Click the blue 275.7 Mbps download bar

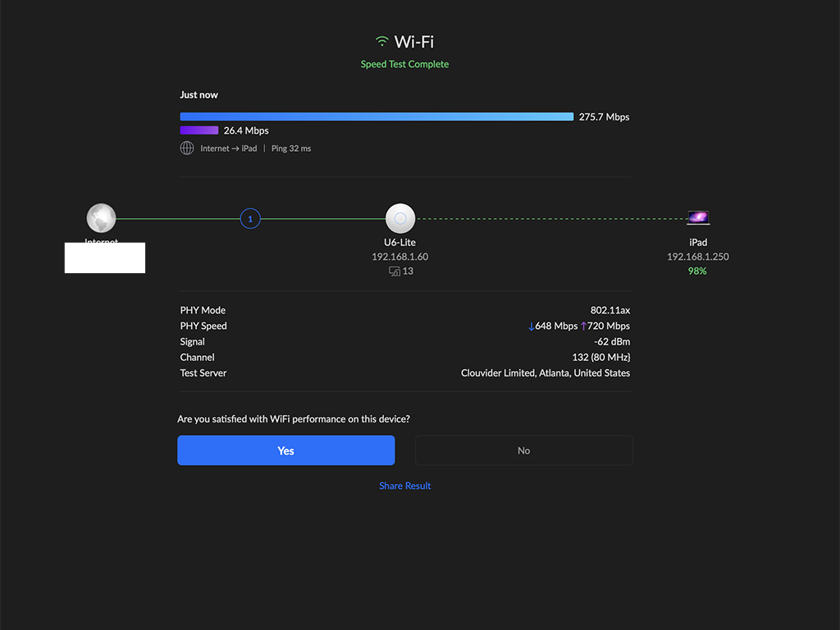[x=377, y=117]
